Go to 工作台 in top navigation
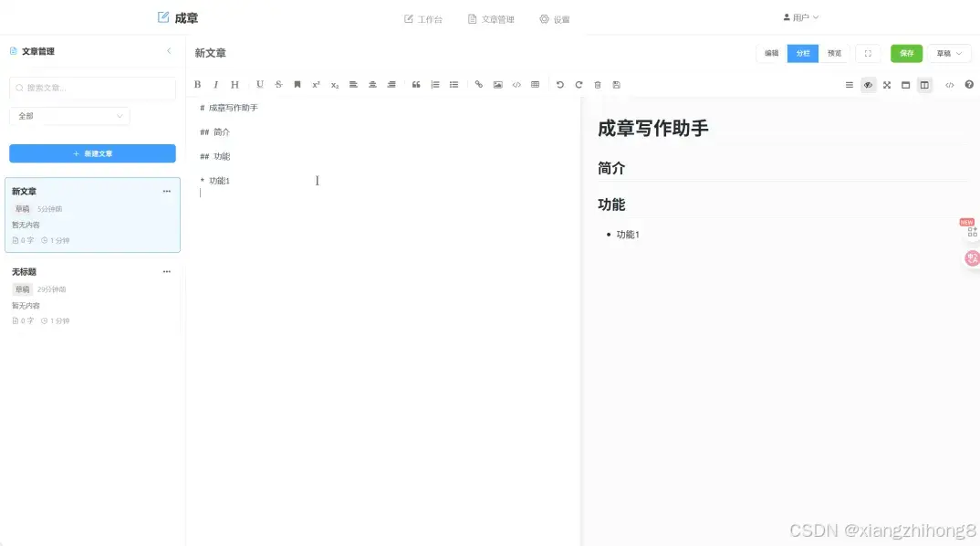The width and height of the screenshot is (980, 546). [x=423, y=19]
